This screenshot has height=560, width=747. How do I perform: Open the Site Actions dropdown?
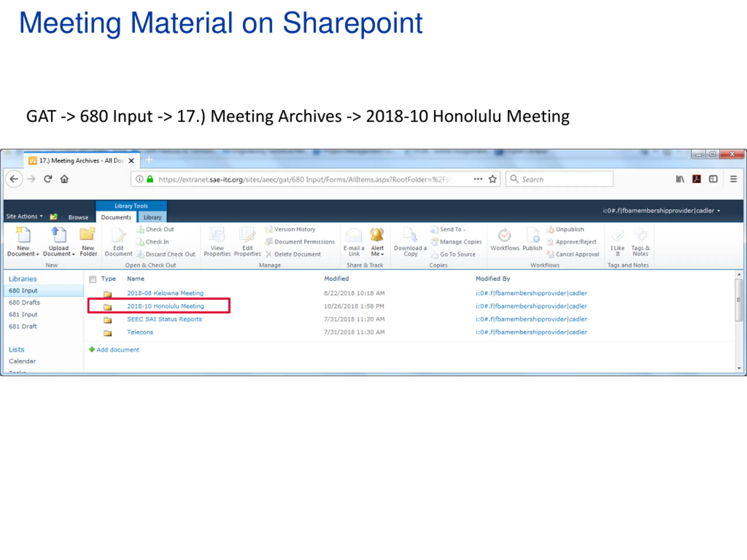click(x=24, y=216)
